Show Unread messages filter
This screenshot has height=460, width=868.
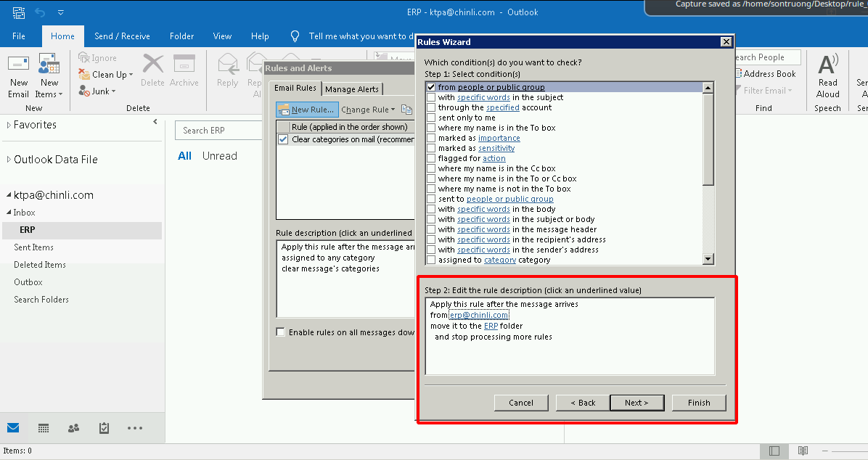tap(220, 156)
